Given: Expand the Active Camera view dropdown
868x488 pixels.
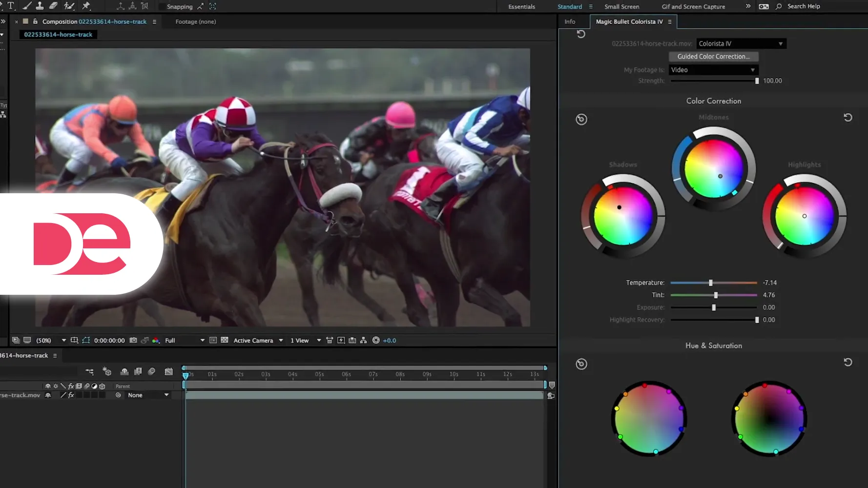Looking at the screenshot, I should click(x=258, y=340).
